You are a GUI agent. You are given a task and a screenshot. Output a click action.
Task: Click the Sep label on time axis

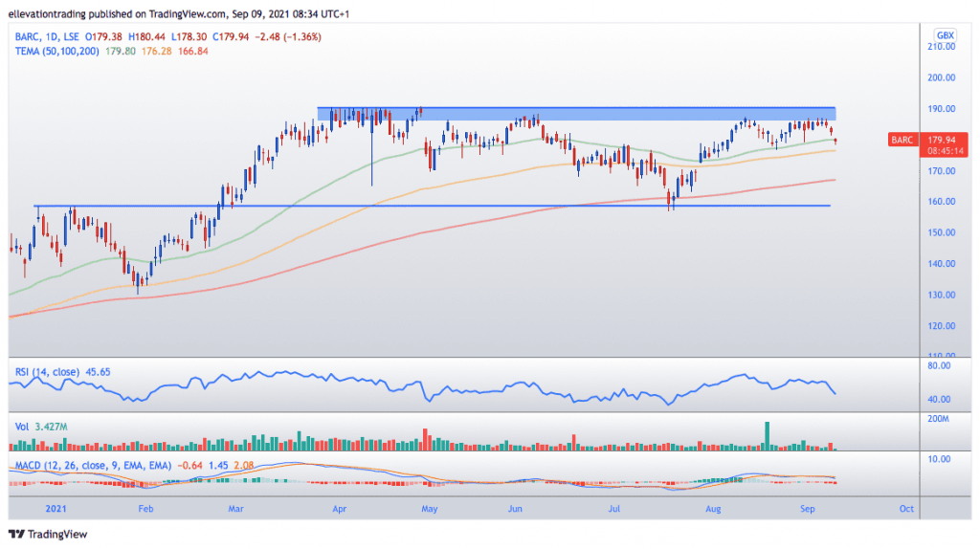[x=808, y=509]
